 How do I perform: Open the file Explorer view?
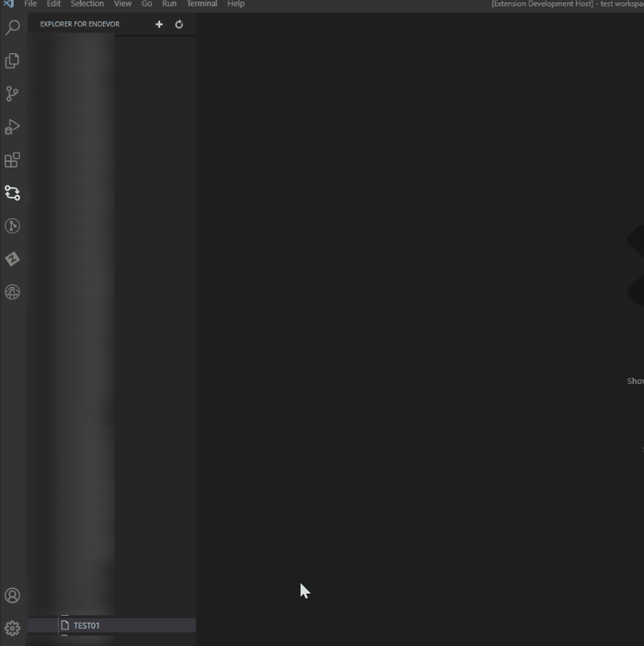pyautogui.click(x=13, y=61)
